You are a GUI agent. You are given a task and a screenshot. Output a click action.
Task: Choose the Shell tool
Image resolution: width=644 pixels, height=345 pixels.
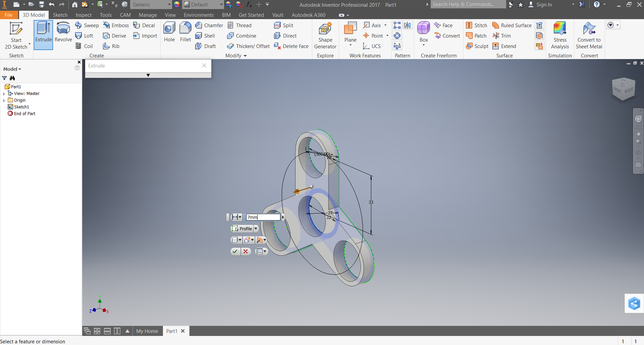pos(205,36)
